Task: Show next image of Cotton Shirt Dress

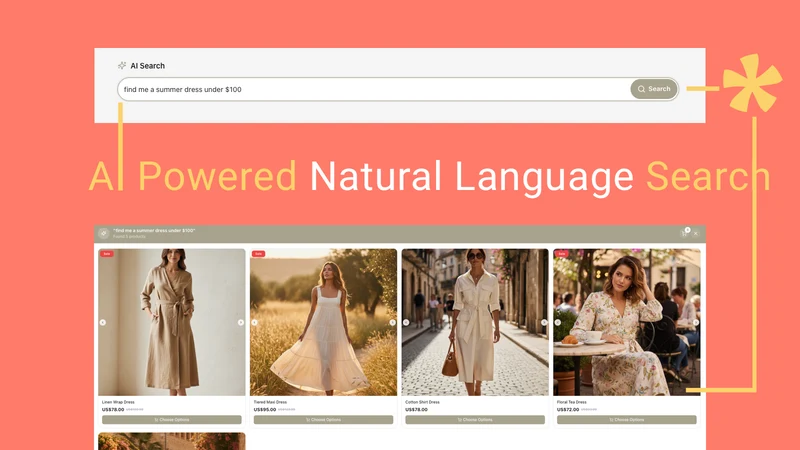Action: pyautogui.click(x=544, y=322)
